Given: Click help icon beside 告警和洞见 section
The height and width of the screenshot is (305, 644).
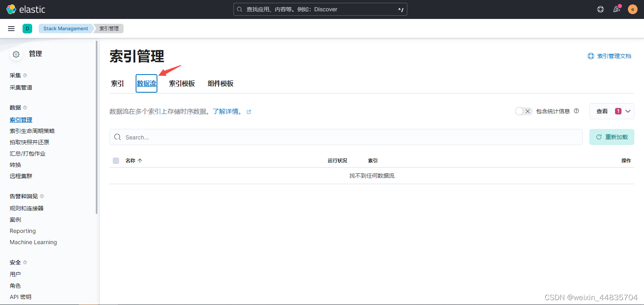Looking at the screenshot, I should click(42, 196).
